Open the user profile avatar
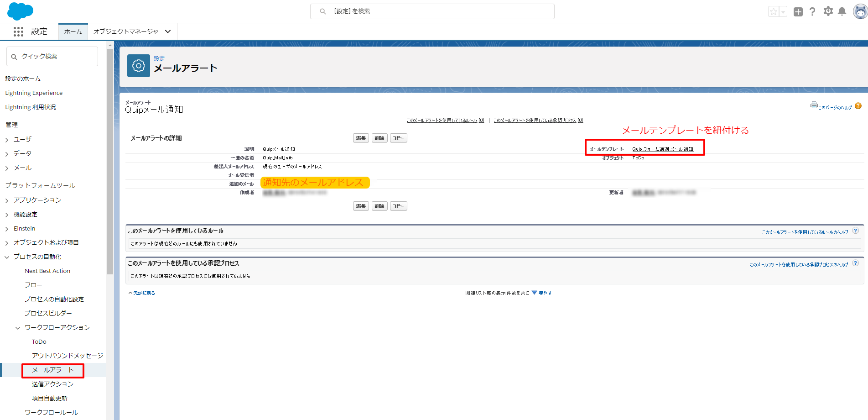The width and height of the screenshot is (868, 420). (860, 12)
